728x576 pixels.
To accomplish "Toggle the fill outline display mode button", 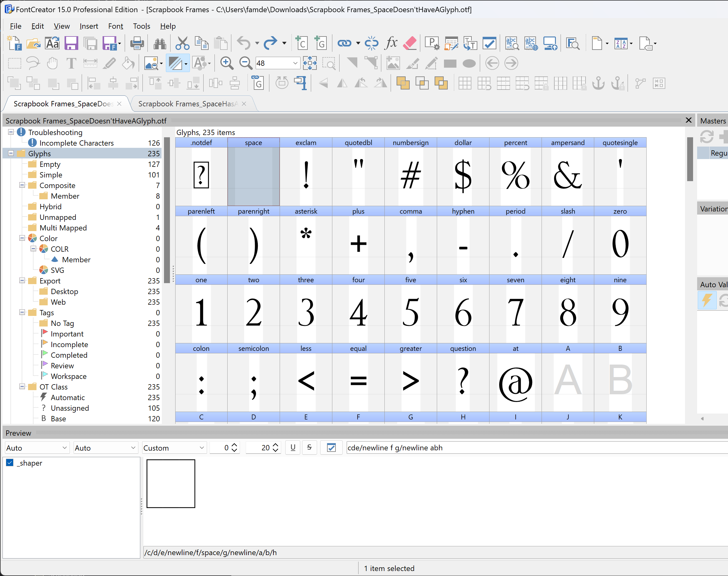I will pyautogui.click(x=175, y=63).
